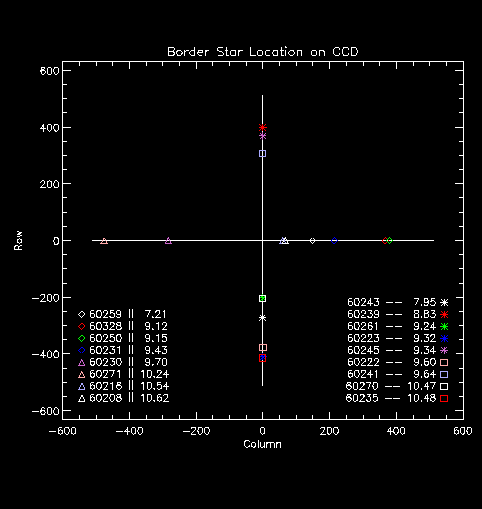The width and height of the screenshot is (482, 509).
Task: Select the white asterisk data point below row -200
Action: pos(263,318)
